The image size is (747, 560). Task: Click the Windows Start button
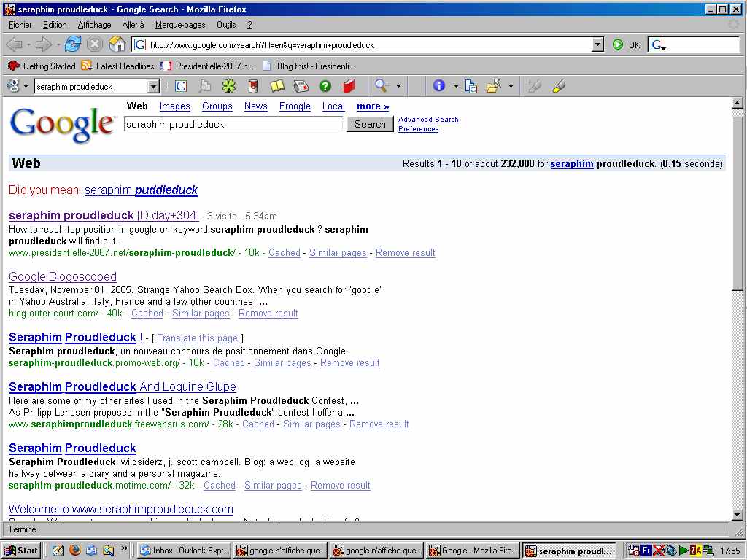pos(21,551)
